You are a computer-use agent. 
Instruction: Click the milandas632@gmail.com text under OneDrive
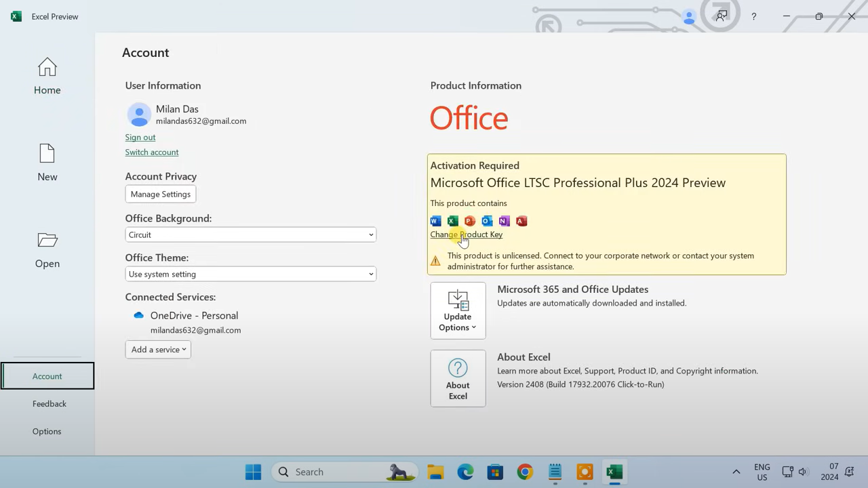click(195, 330)
